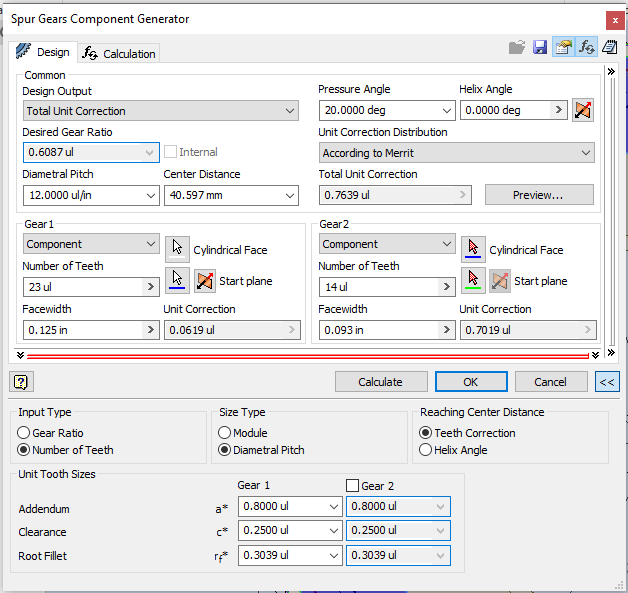Click the Preview... button
Image resolution: width=628 pixels, height=593 pixels.
(538, 195)
